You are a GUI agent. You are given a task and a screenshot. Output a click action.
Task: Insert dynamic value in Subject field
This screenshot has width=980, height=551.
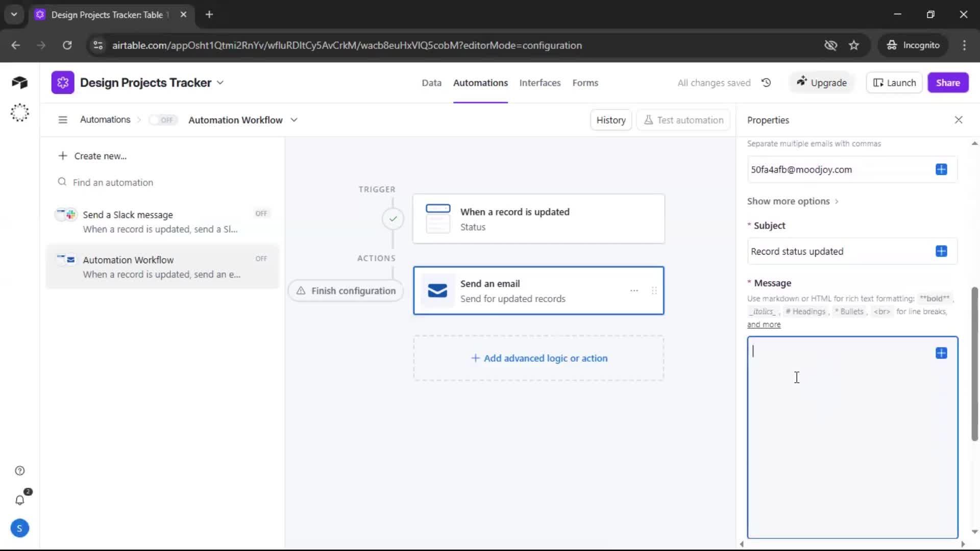click(x=941, y=251)
